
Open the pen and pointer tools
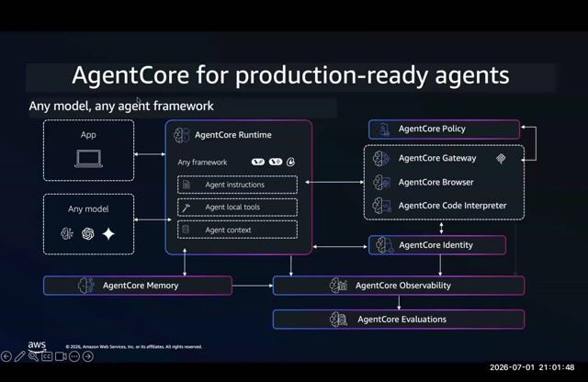pyautogui.click(x=20, y=356)
